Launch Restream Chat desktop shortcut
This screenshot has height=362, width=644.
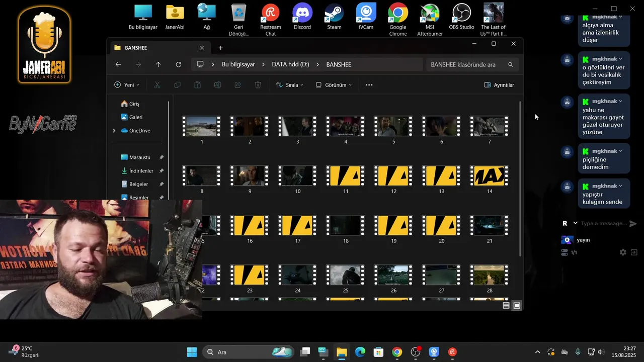click(x=270, y=20)
